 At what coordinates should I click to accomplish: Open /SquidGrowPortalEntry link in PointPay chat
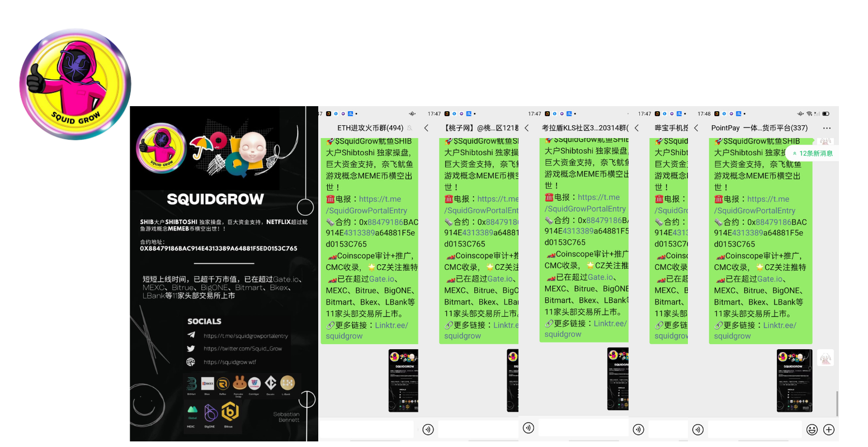(754, 211)
